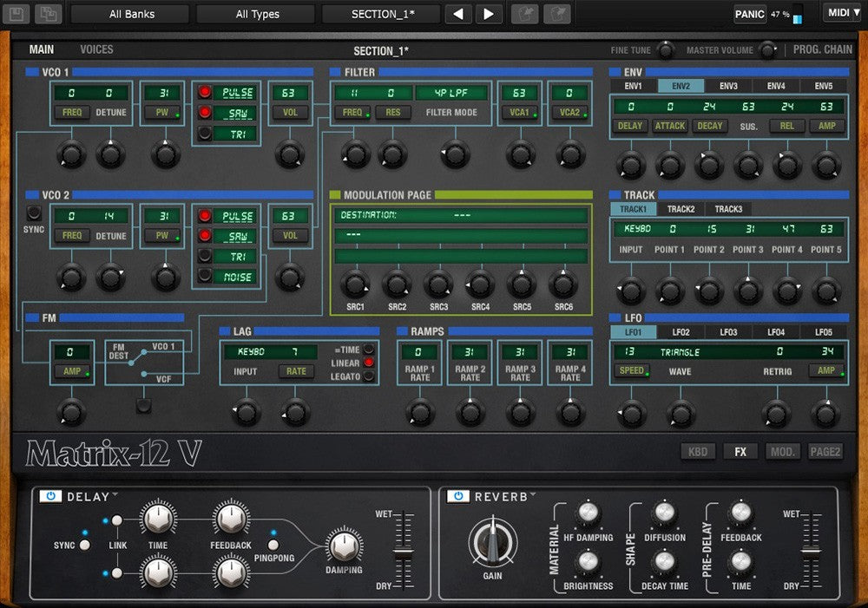Toggle VCO 2 SYNC switch
Image resolution: width=868 pixels, height=608 pixels.
[34, 212]
